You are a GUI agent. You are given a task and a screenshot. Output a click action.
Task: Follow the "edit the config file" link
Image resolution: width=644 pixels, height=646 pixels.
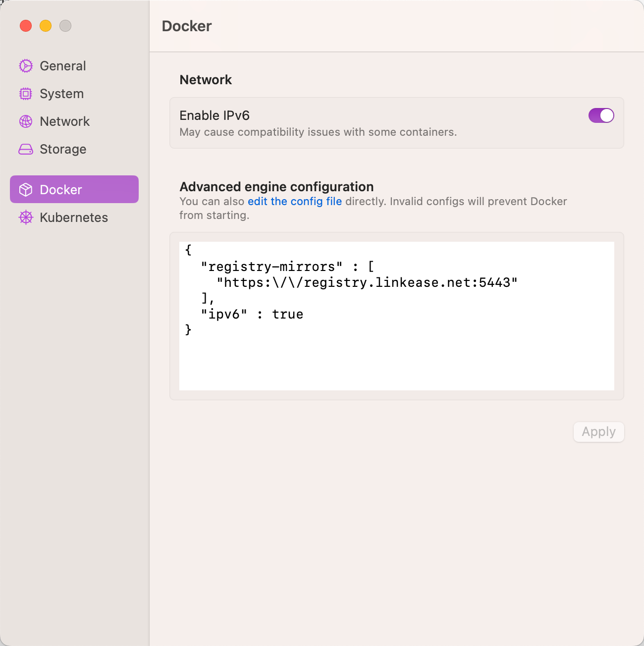295,201
